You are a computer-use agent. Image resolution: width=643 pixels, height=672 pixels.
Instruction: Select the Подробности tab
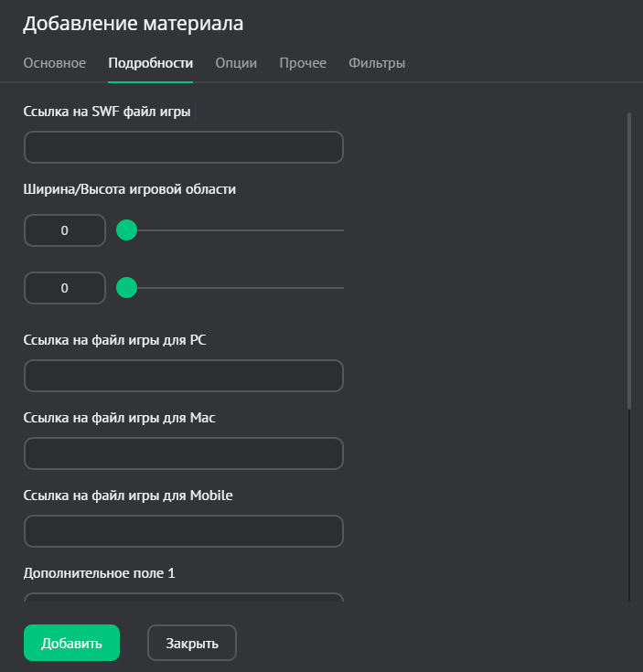(x=150, y=63)
